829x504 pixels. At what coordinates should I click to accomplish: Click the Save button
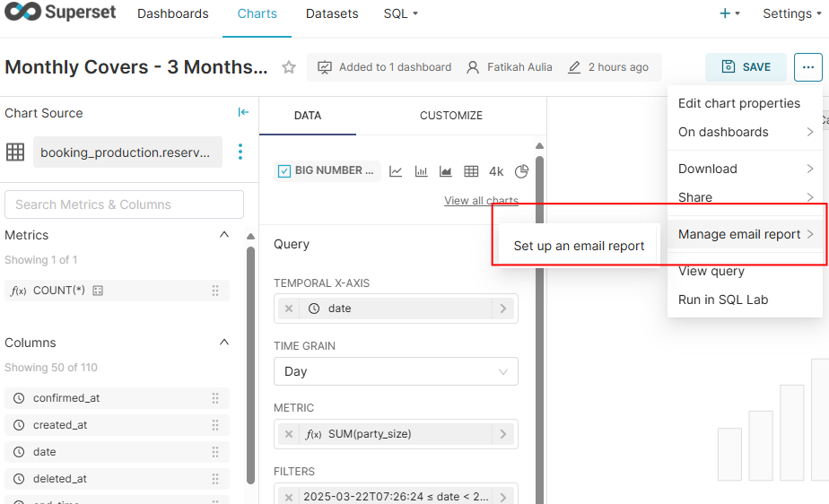[x=746, y=67]
